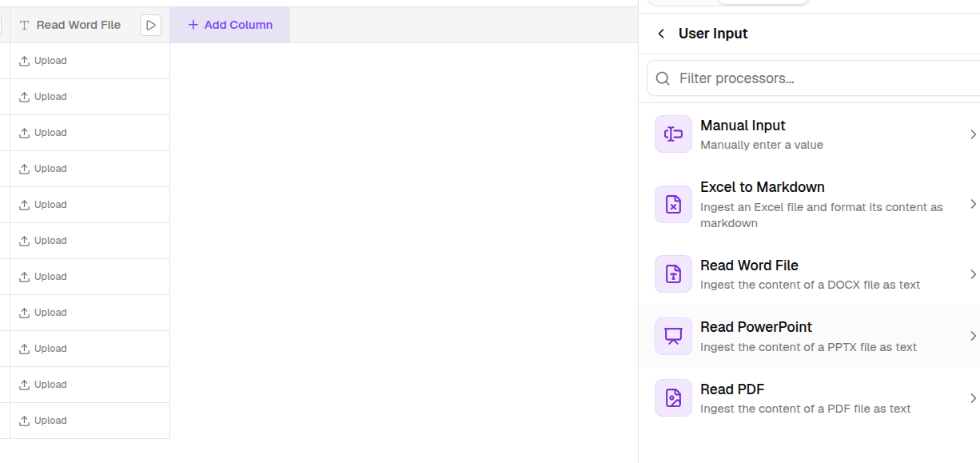Choose the Excel to Markdown processor title
Image resolution: width=980 pixels, height=463 pixels.
763,187
